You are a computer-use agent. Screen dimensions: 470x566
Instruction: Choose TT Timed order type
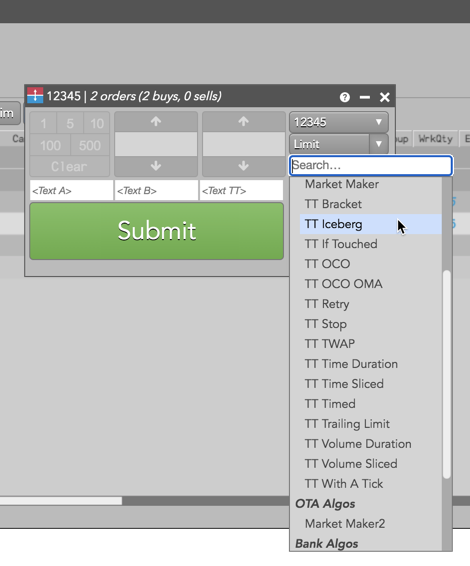click(370, 404)
